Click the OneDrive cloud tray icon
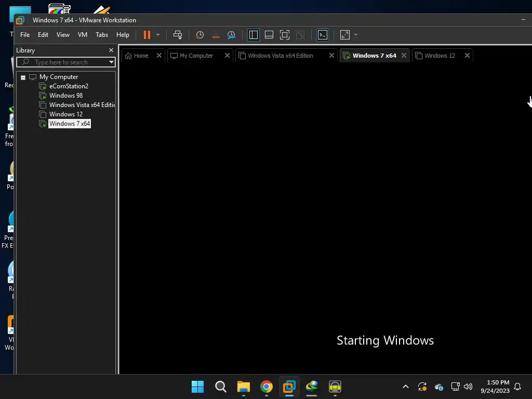 point(438,387)
